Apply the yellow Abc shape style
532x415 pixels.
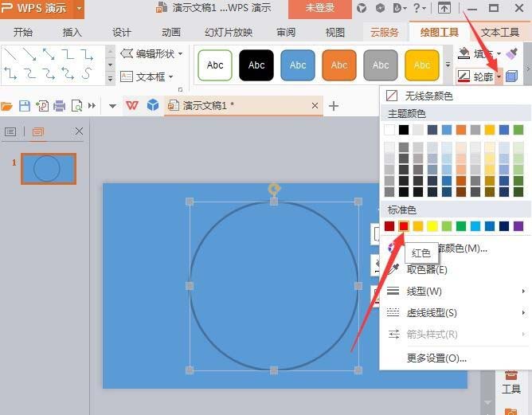(422, 65)
